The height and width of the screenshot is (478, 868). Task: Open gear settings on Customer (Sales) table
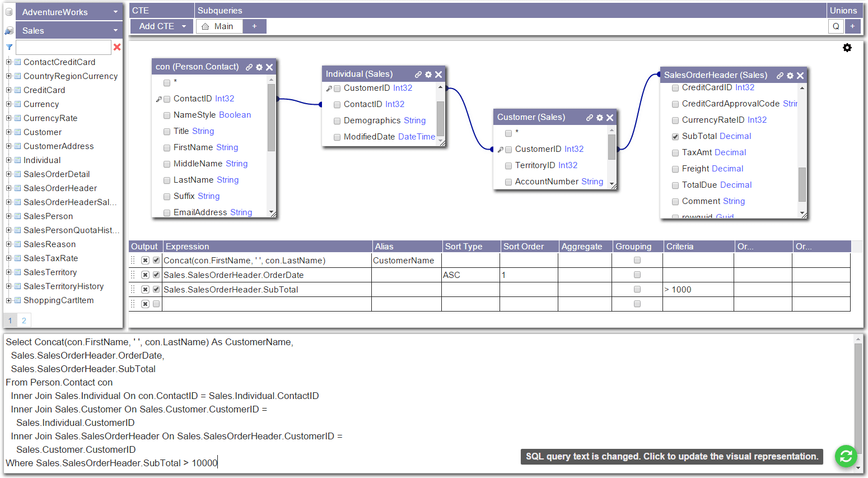(x=600, y=118)
